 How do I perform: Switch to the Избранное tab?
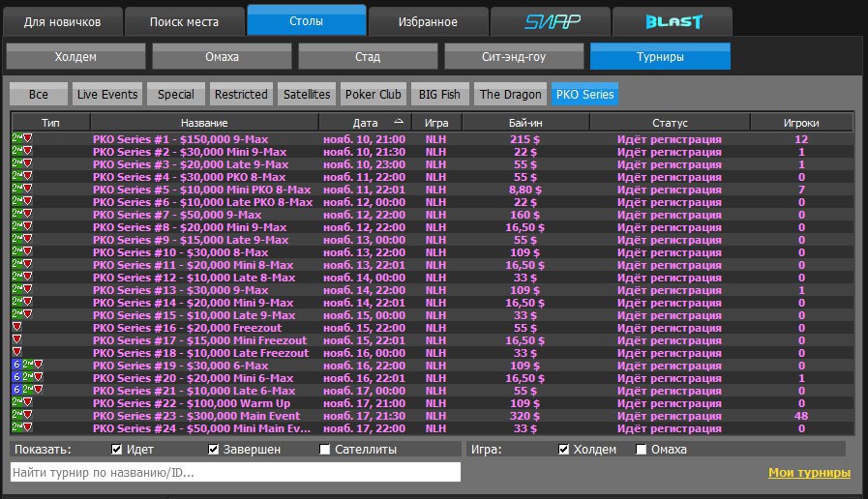pos(428,21)
